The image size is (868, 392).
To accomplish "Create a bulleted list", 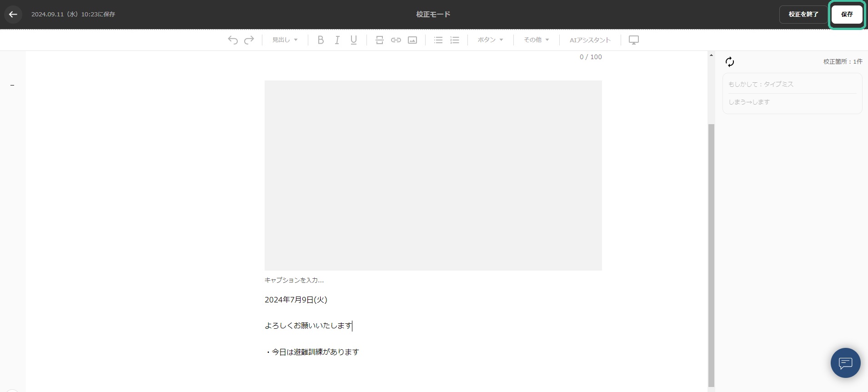I will click(438, 40).
